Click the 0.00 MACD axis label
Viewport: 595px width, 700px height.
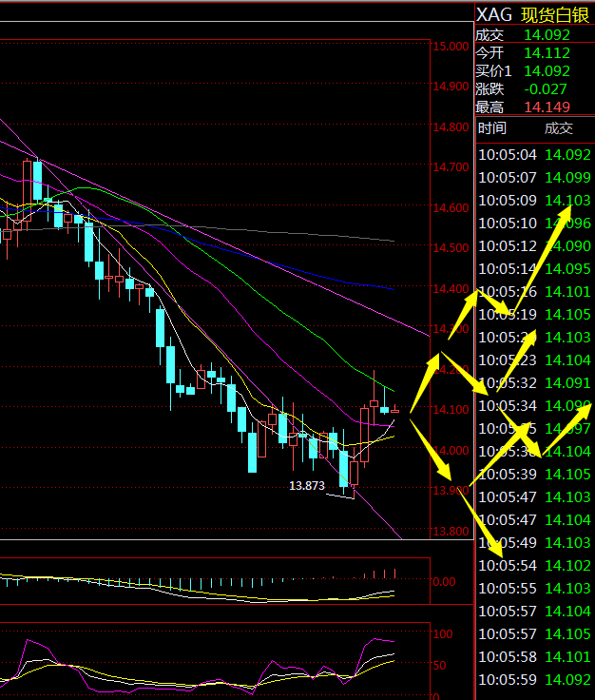(444, 582)
